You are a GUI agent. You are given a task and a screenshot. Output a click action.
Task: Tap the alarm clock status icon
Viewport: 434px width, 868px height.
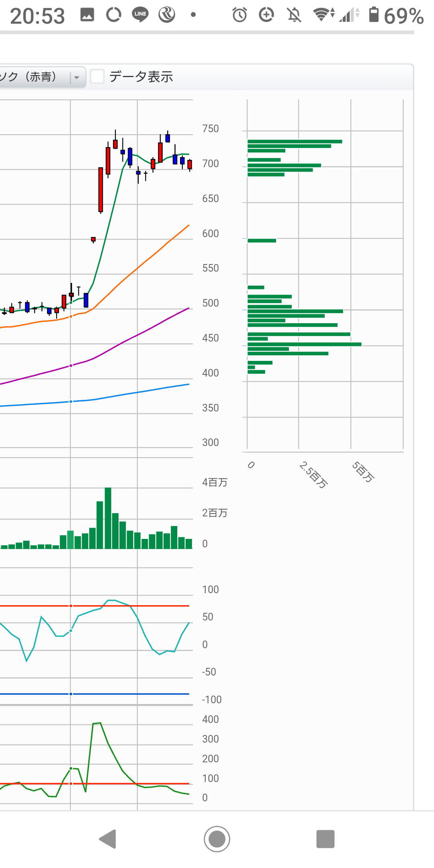(240, 15)
